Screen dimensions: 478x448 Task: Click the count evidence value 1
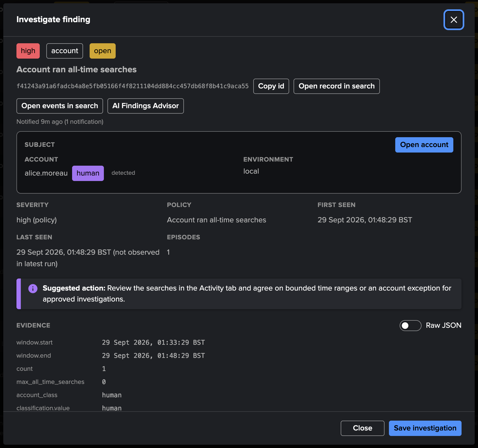[104, 369]
